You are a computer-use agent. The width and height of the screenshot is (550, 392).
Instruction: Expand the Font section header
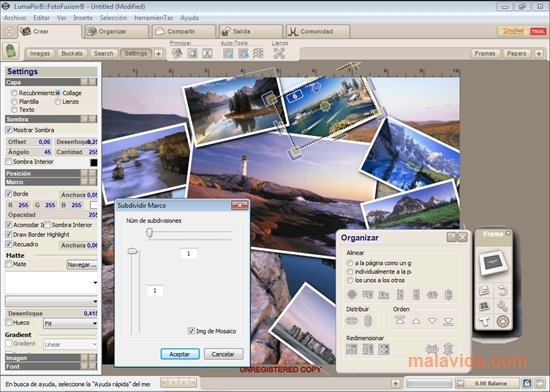pyautogui.click(x=51, y=366)
